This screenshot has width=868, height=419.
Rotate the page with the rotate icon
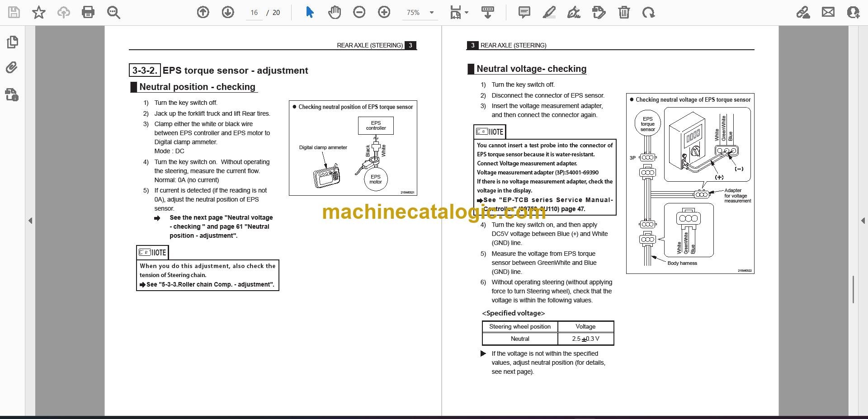click(x=648, y=12)
